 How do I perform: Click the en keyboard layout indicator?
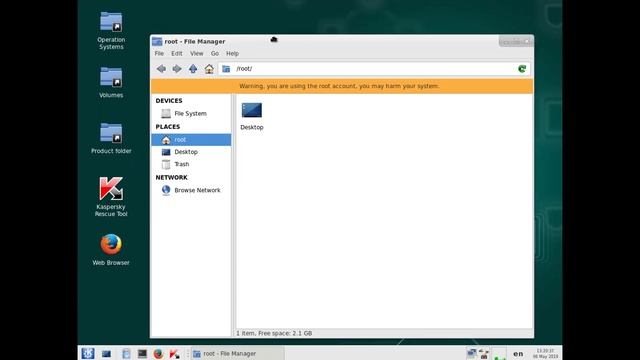(x=518, y=354)
